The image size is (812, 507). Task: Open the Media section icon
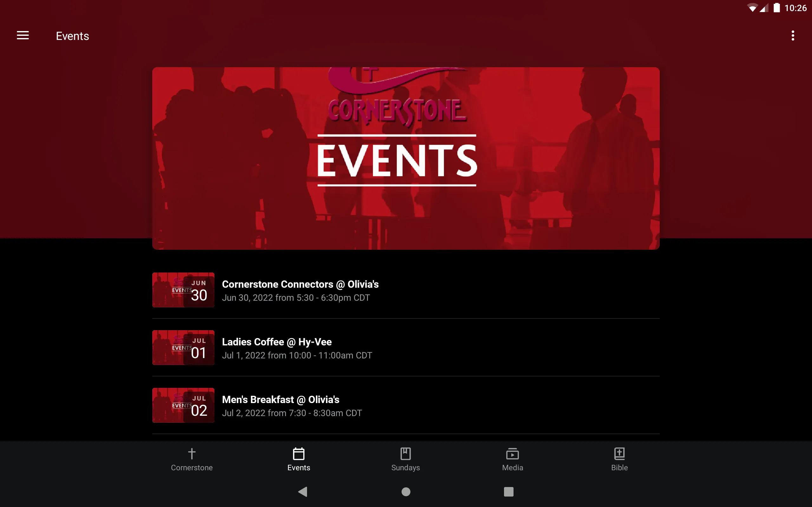click(513, 454)
